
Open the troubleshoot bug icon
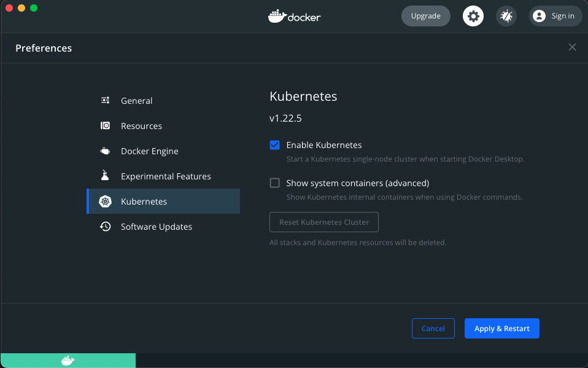506,16
